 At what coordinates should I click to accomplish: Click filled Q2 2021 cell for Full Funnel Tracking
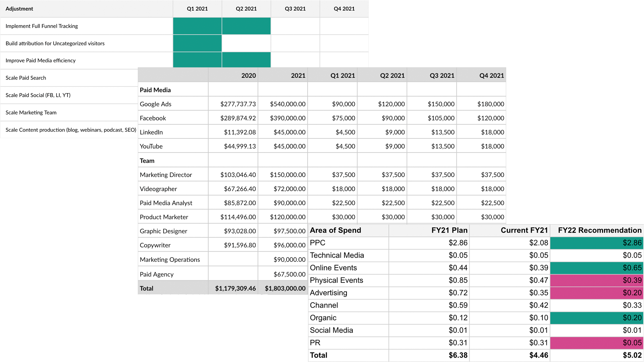pyautogui.click(x=246, y=26)
